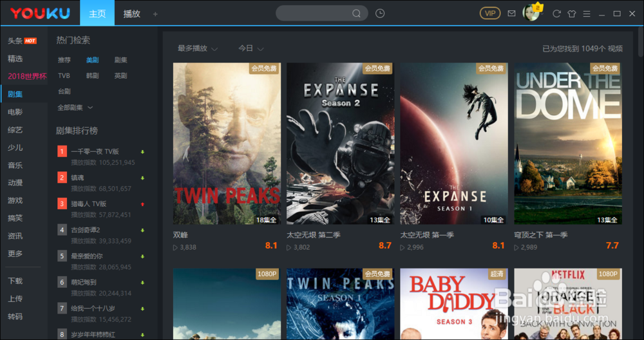644x340 pixels.
Task: Open 电影 in the sidebar
Action: [15, 111]
